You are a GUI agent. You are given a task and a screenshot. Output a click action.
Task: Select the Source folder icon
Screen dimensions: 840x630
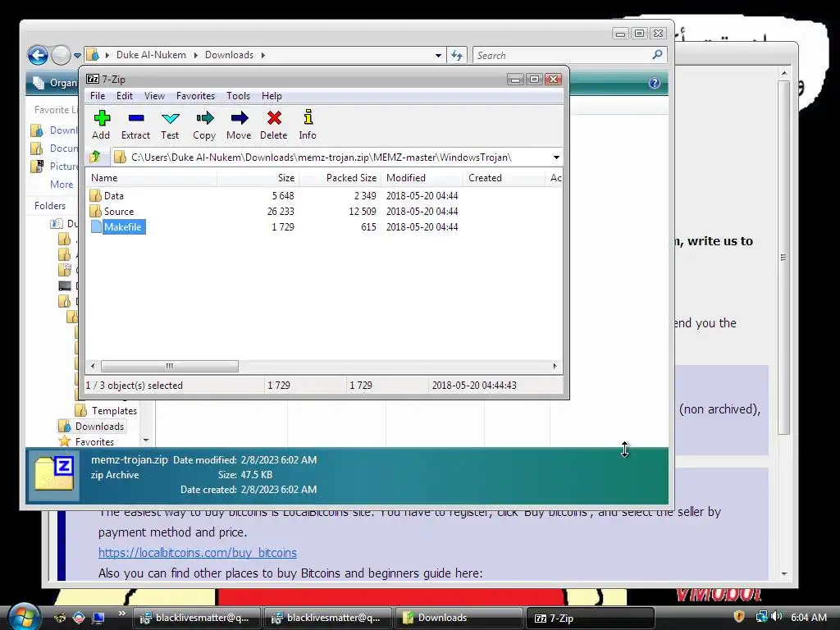(x=95, y=211)
